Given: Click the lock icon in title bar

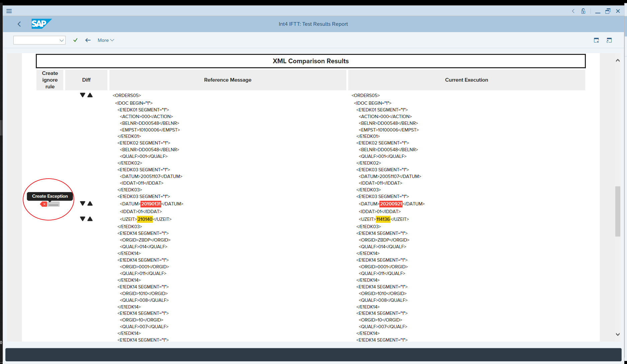Looking at the screenshot, I should click(583, 11).
